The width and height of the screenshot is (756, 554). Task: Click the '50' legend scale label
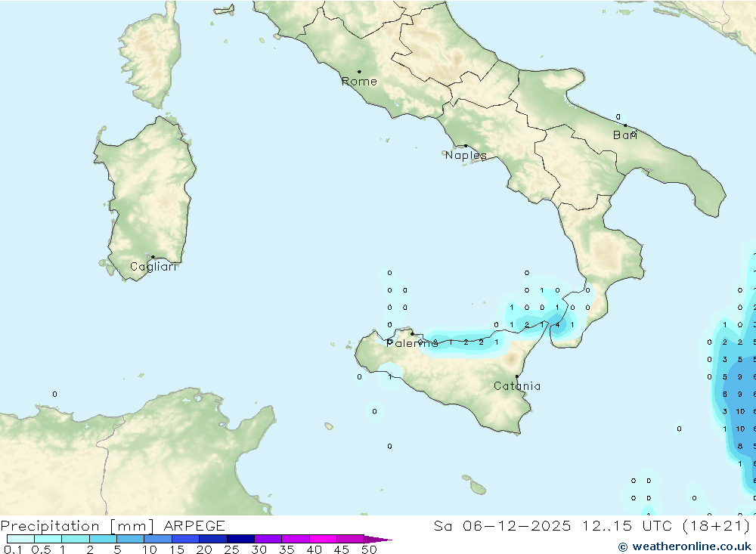coord(370,549)
